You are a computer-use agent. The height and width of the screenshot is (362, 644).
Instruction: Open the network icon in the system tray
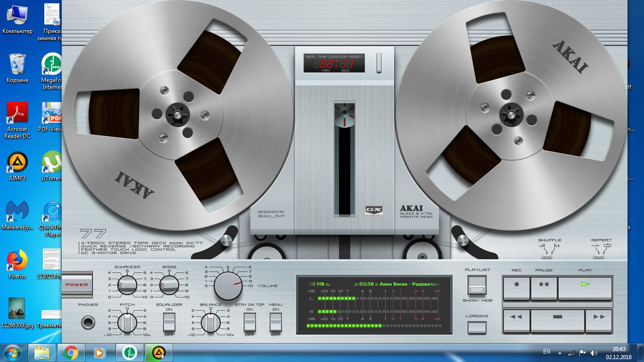coord(571,353)
